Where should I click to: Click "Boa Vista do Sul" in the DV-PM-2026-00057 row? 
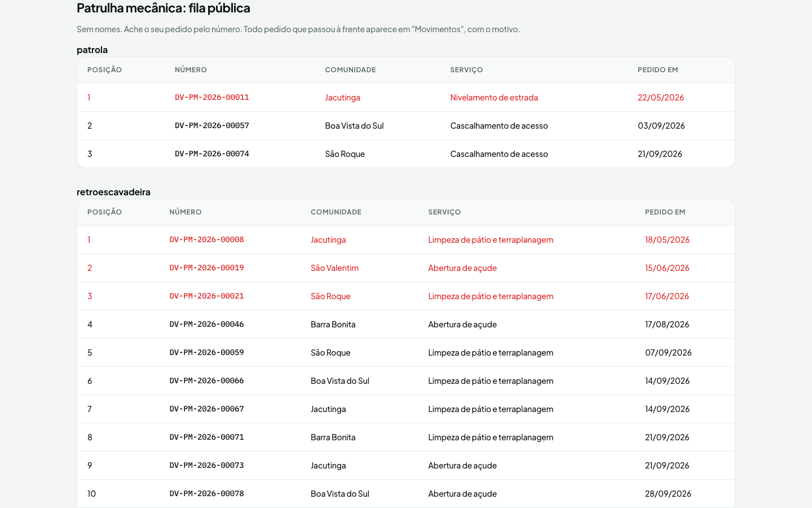(354, 125)
